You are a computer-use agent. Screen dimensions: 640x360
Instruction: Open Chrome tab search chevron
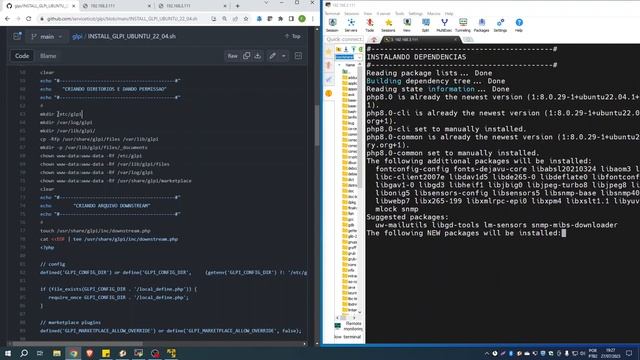point(266,3)
